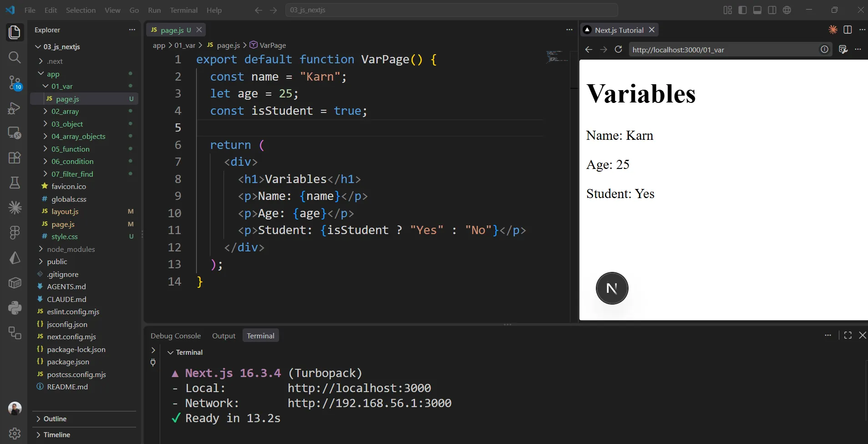Open editor more actions for page.js group
The height and width of the screenshot is (444, 868).
click(x=569, y=30)
